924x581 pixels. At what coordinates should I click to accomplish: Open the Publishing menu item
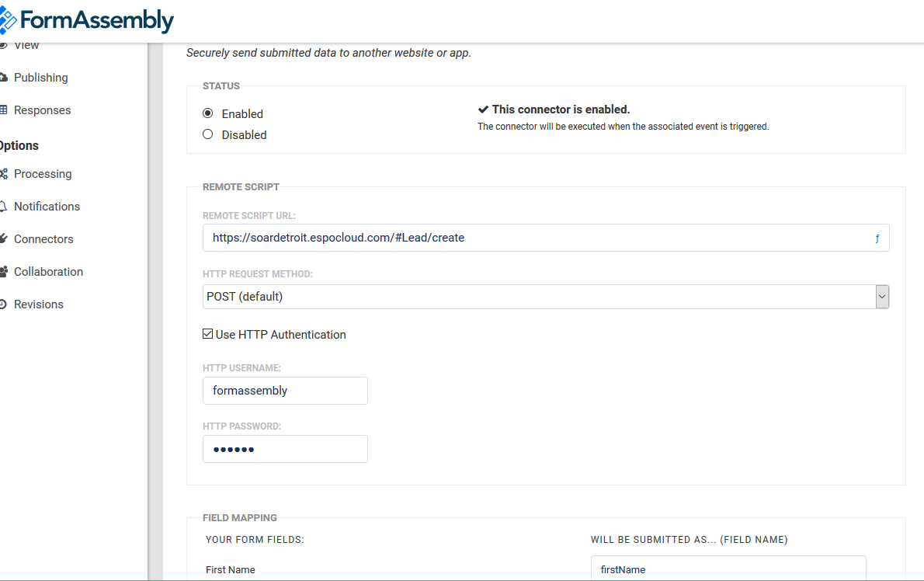point(41,78)
